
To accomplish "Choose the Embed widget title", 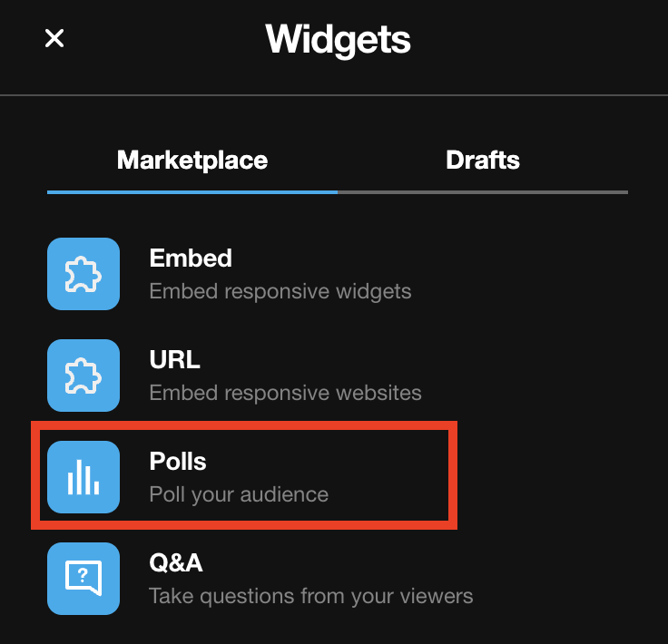I will 191,258.
